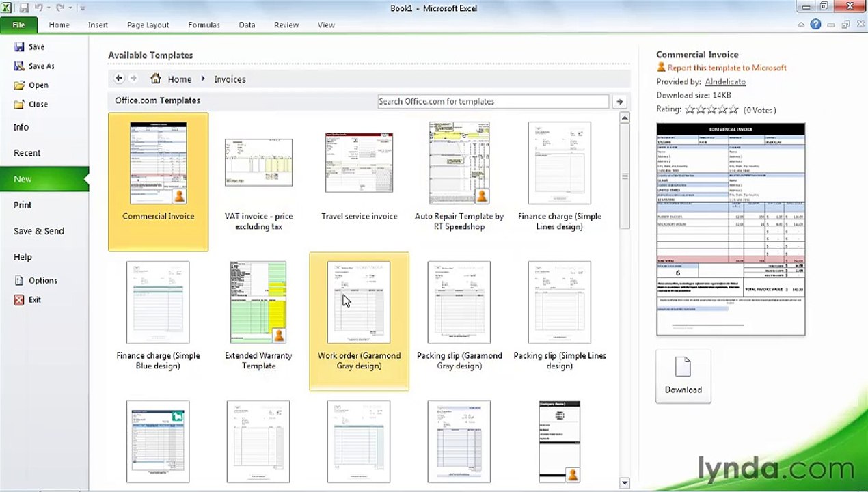
Task: Open the Customize Quick Access Toolbar arrow
Action: (x=83, y=8)
